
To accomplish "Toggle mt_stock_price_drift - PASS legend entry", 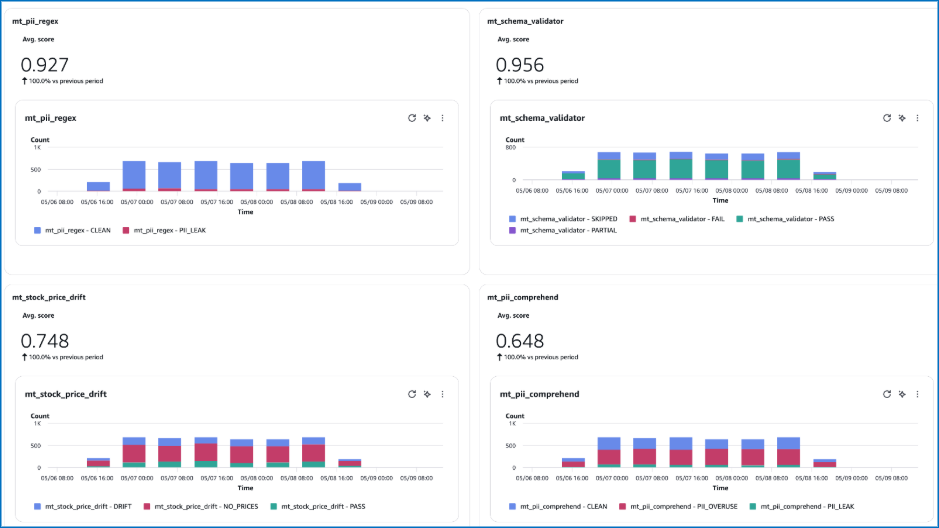I will (317, 506).
